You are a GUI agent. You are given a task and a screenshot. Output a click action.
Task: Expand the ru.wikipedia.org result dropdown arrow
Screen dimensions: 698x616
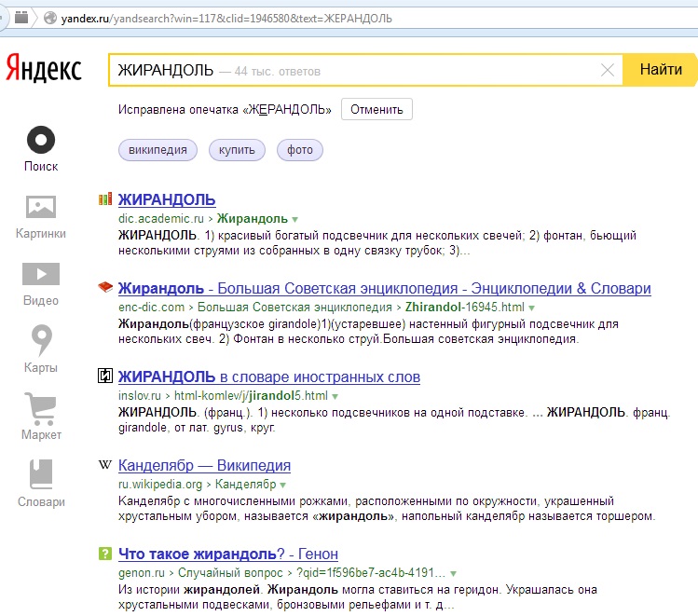[283, 486]
